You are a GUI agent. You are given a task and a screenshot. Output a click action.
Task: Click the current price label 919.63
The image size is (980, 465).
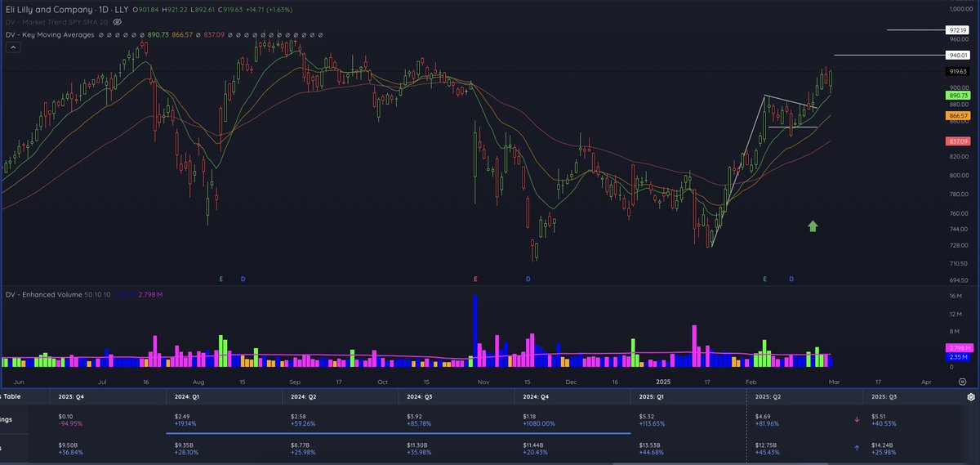click(x=957, y=71)
